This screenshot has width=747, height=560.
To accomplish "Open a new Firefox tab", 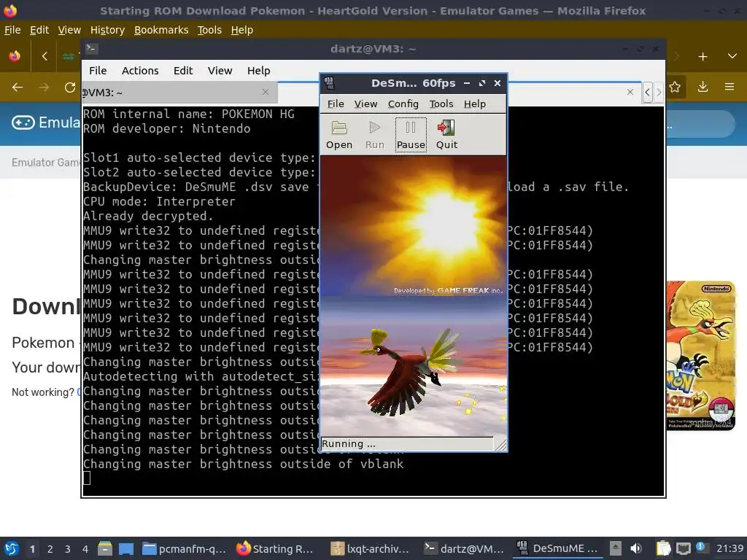I will (x=703, y=57).
